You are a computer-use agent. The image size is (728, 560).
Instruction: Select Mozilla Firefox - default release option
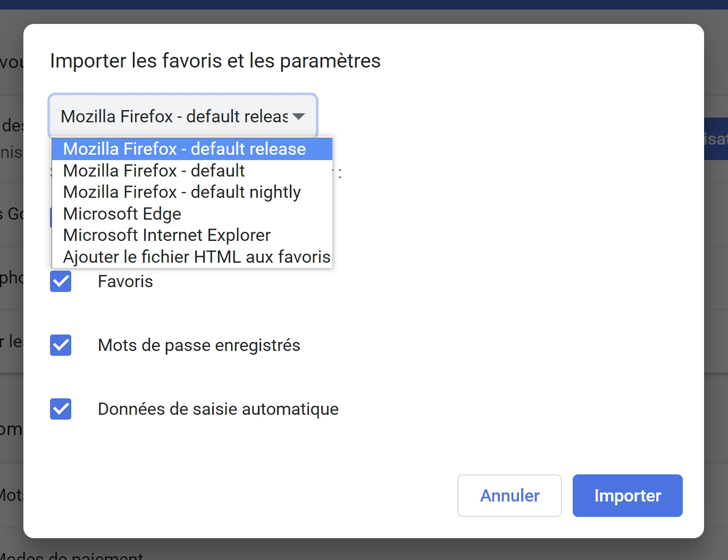pyautogui.click(x=192, y=149)
